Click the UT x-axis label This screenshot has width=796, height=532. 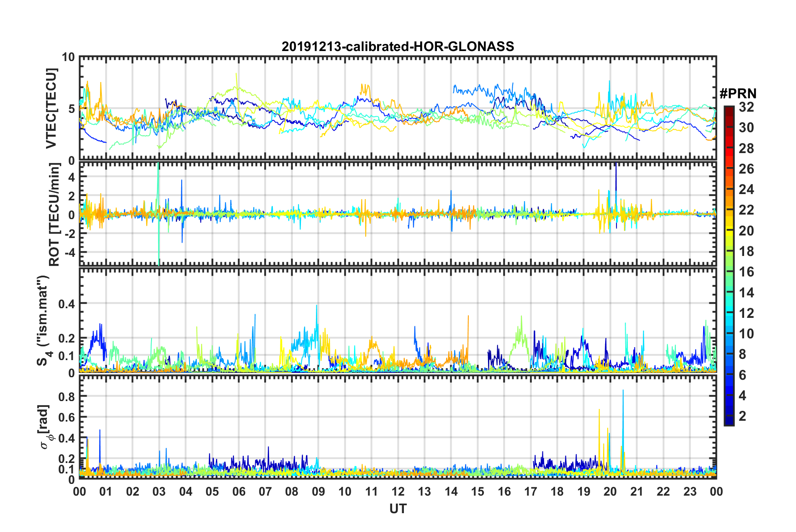pos(398,509)
